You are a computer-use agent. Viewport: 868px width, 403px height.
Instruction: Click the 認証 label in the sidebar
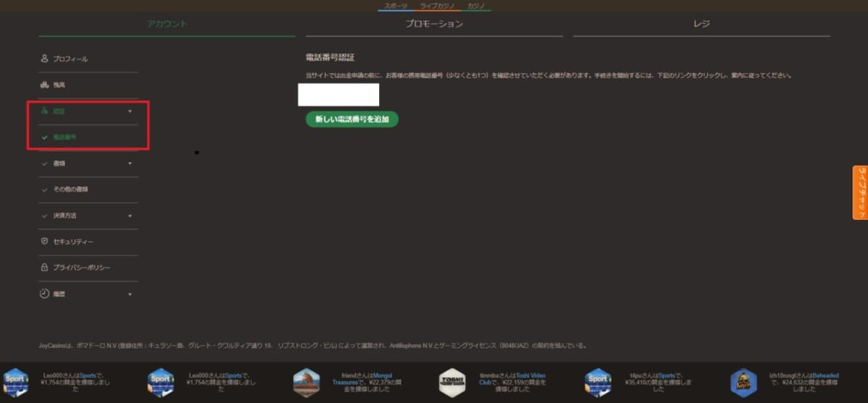[x=59, y=111]
